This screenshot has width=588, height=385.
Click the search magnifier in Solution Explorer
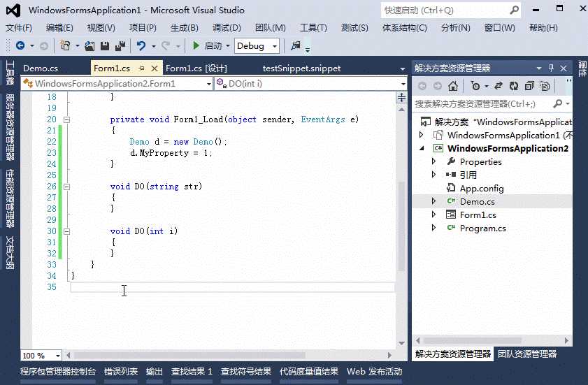click(x=558, y=103)
